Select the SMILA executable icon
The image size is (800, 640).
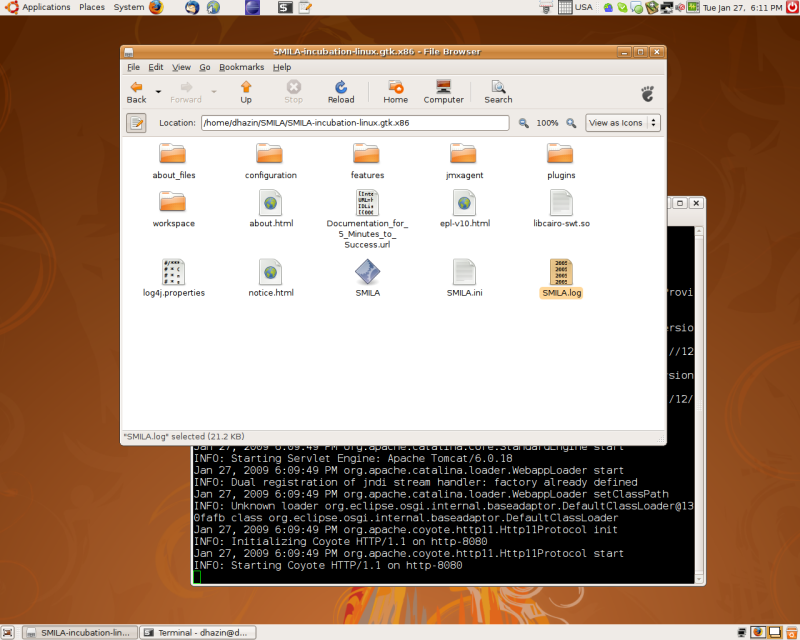click(x=367, y=272)
